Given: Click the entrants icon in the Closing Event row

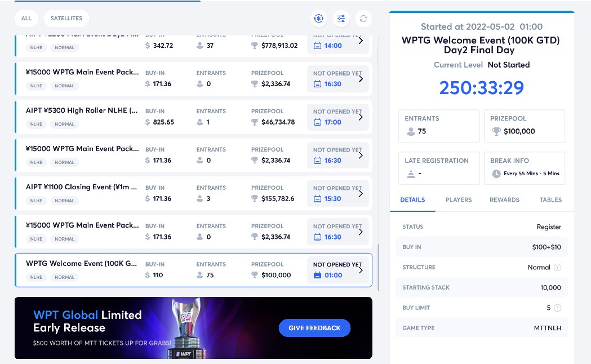Looking at the screenshot, I should [200, 198].
